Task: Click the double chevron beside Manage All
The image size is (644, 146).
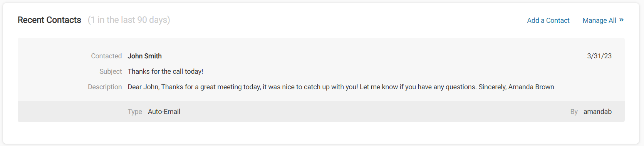Action: [621, 20]
